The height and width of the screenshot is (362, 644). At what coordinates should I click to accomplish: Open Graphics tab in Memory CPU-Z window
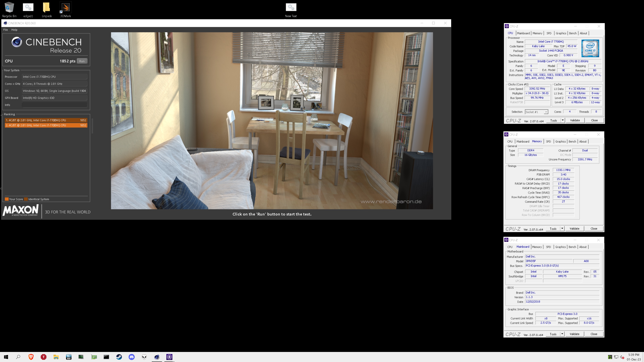[x=560, y=141]
